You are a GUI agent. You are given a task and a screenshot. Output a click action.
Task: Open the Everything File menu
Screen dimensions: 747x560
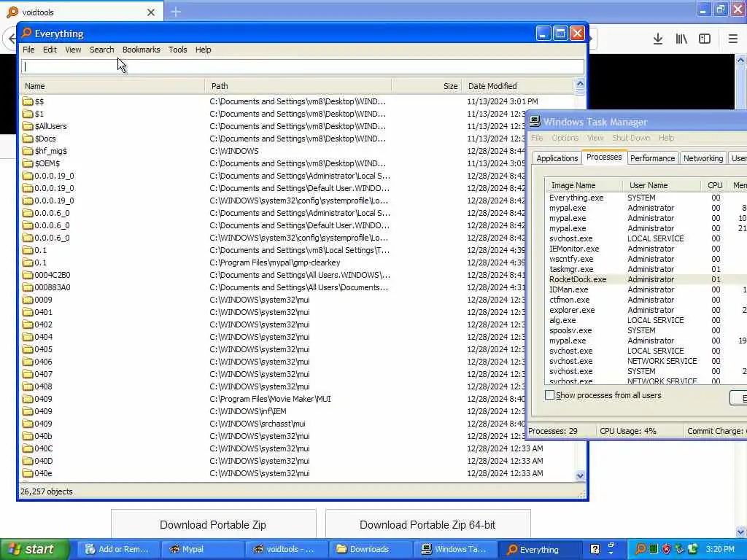pos(28,50)
